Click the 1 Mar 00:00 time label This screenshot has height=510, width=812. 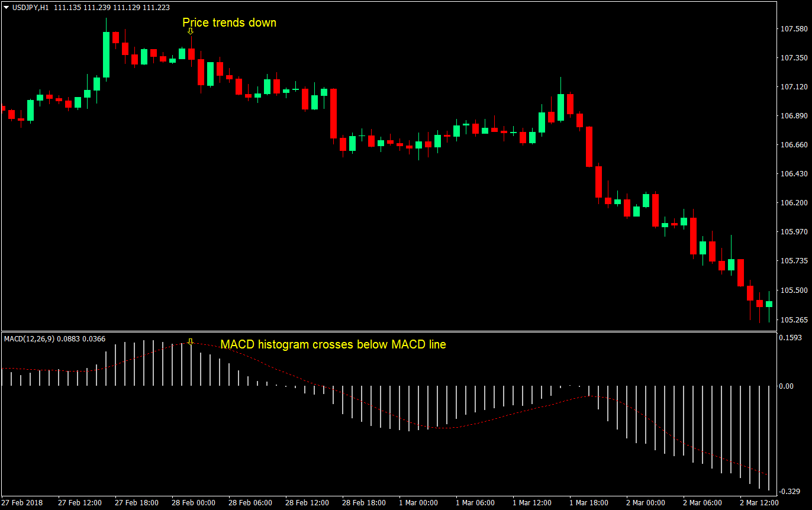[x=419, y=502]
